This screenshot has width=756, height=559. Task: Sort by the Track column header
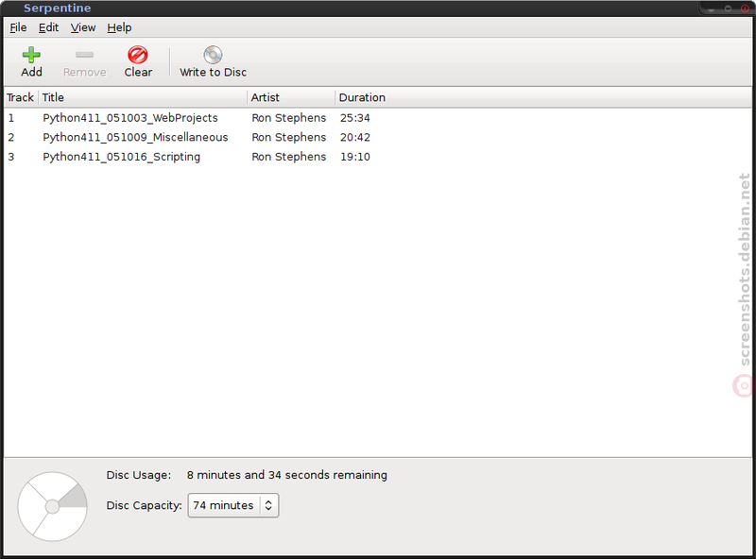21,98
